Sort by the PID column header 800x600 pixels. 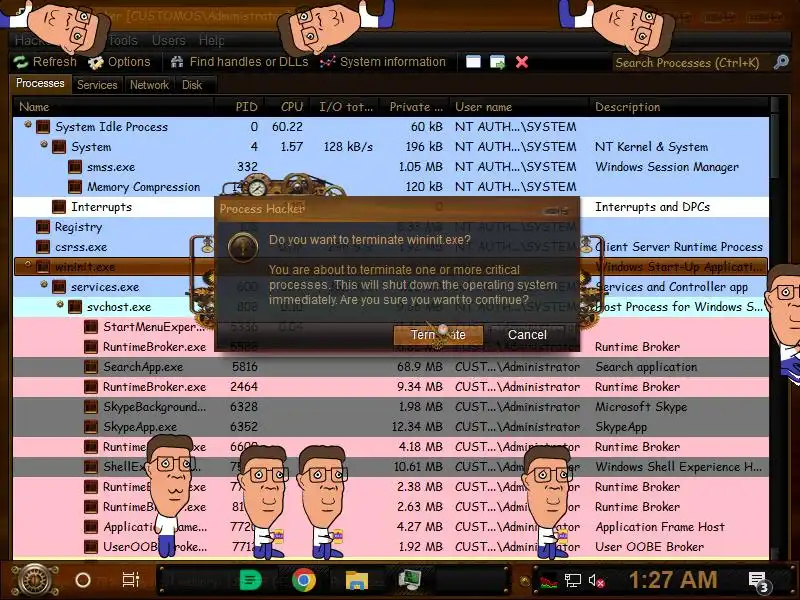pyautogui.click(x=239, y=107)
